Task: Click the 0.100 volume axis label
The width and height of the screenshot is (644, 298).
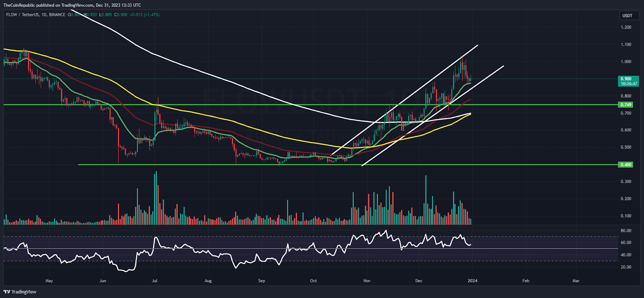Action: point(626,216)
